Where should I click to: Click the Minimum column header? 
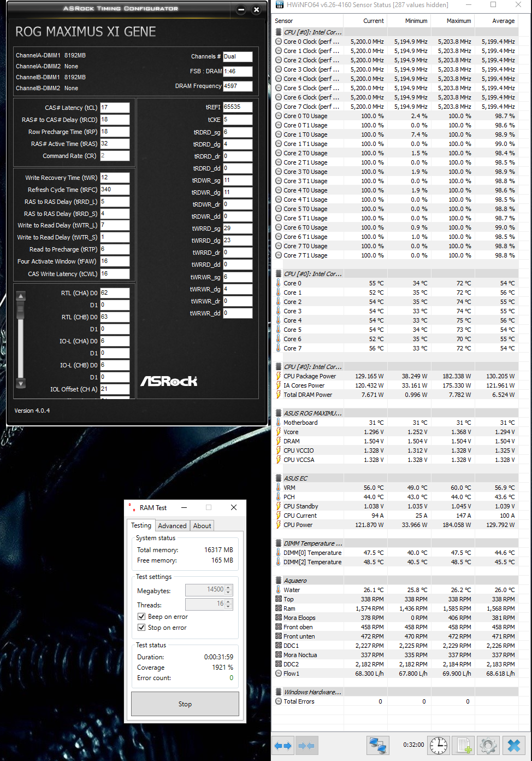409,21
